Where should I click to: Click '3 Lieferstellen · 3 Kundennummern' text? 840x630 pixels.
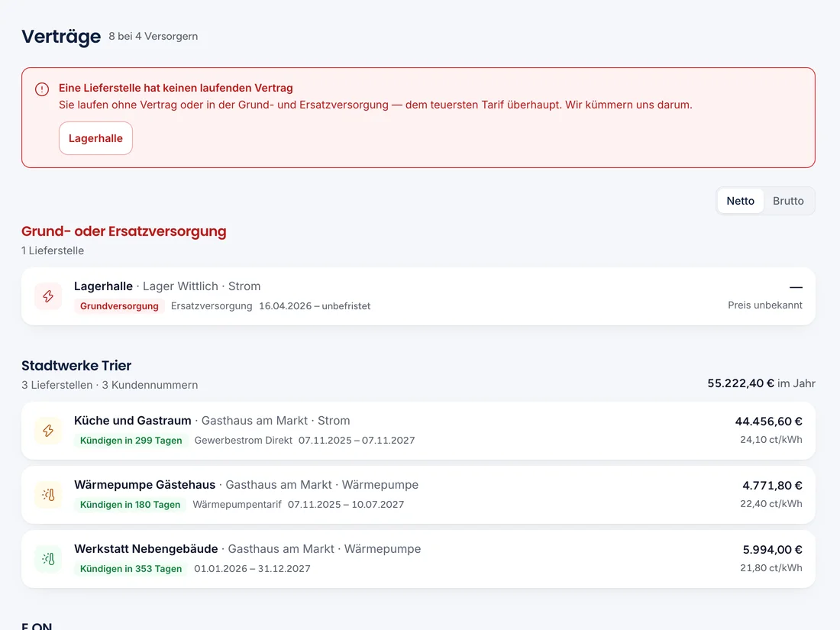tap(110, 385)
